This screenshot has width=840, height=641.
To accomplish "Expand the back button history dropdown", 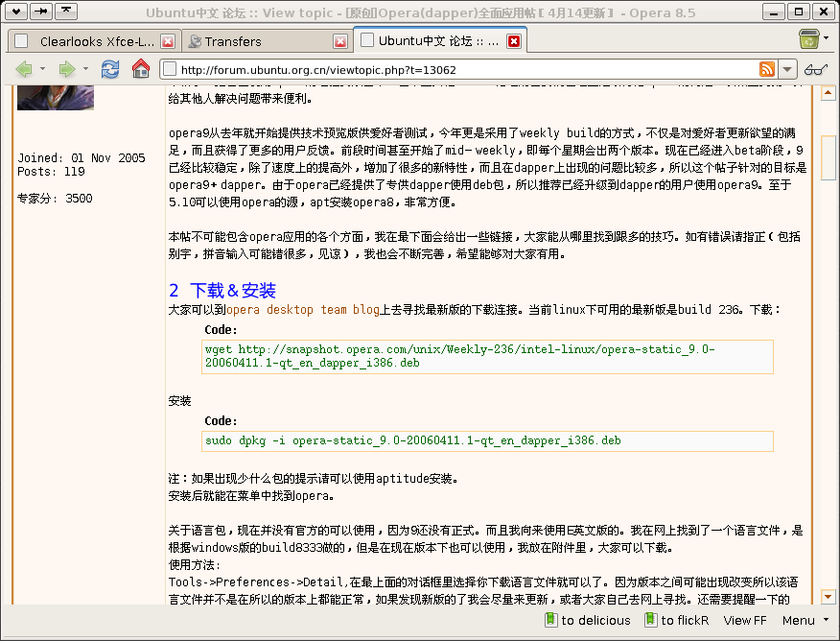I will (x=42, y=69).
